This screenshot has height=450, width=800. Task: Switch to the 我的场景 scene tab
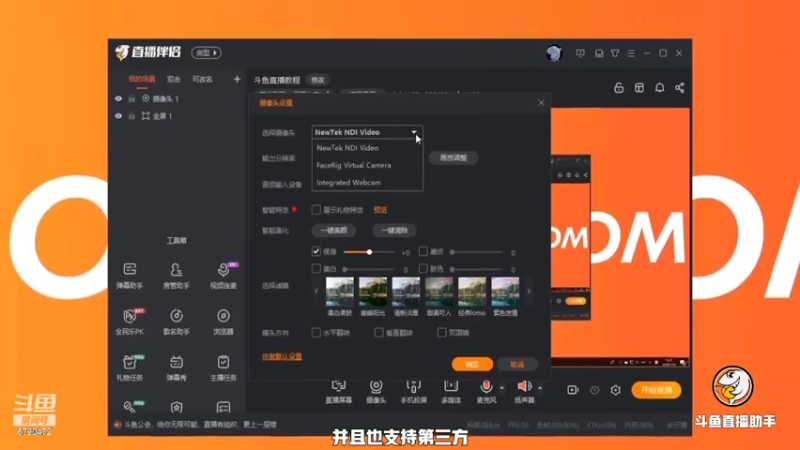pos(142,79)
